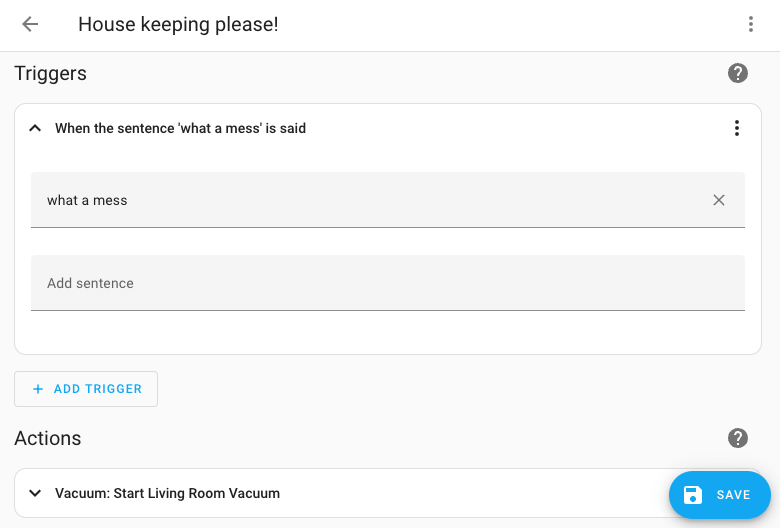Open the sentence trigger's three-dot menu
This screenshot has height=528, width=780.
737,128
